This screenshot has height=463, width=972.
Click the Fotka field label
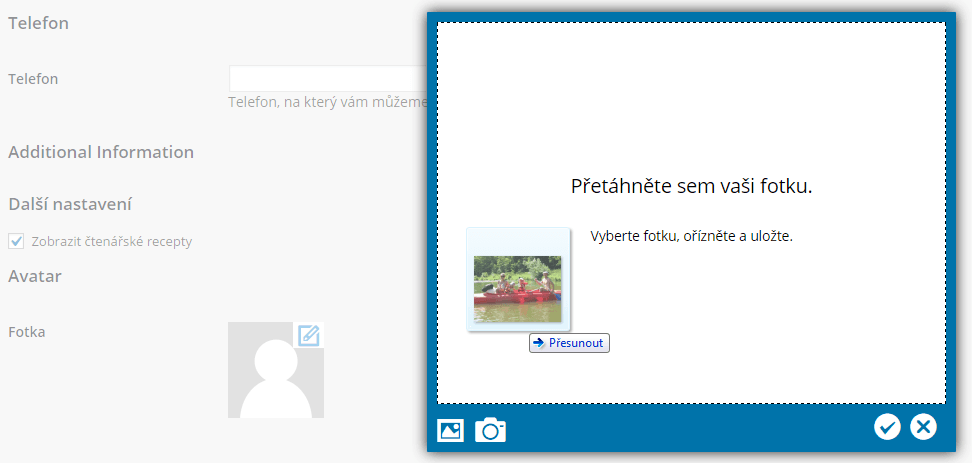(x=27, y=332)
